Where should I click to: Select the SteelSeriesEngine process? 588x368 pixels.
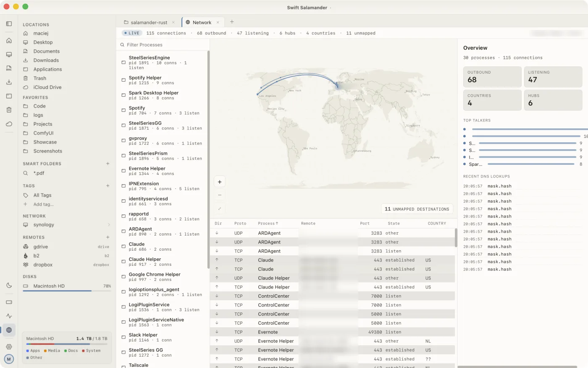click(163, 63)
